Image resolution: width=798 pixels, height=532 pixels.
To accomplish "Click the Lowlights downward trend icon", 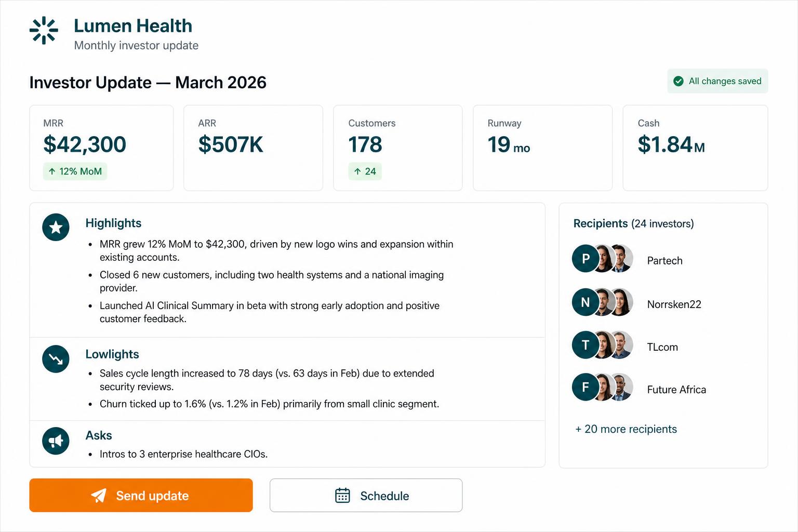I will click(56, 358).
